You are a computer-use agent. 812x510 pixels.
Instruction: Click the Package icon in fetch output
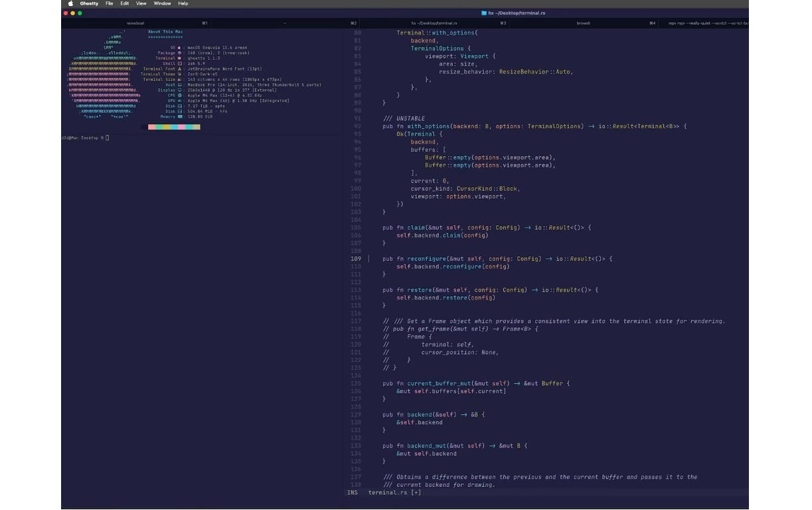180,53
